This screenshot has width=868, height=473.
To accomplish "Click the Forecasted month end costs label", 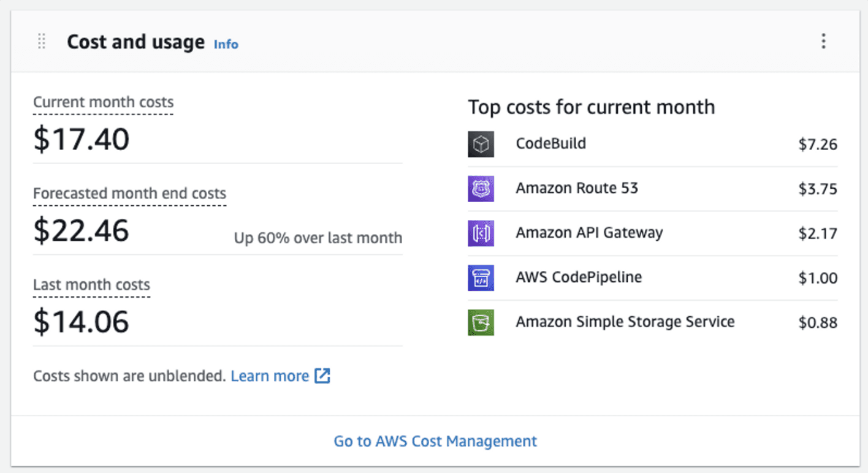I will coord(129,194).
